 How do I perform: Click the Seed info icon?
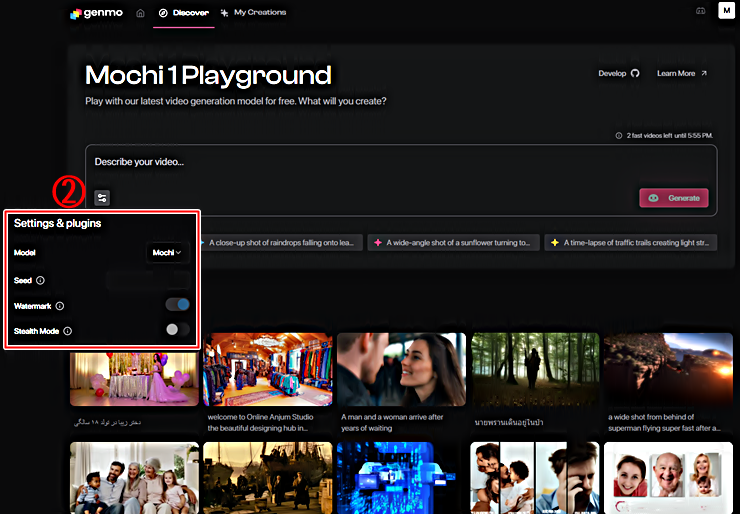tap(41, 280)
